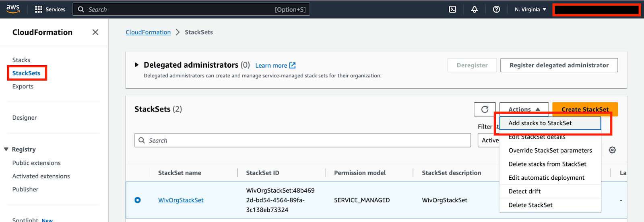The width and height of the screenshot is (644, 222).
Task: Open the Active filter status dropdown
Action: coord(489,140)
